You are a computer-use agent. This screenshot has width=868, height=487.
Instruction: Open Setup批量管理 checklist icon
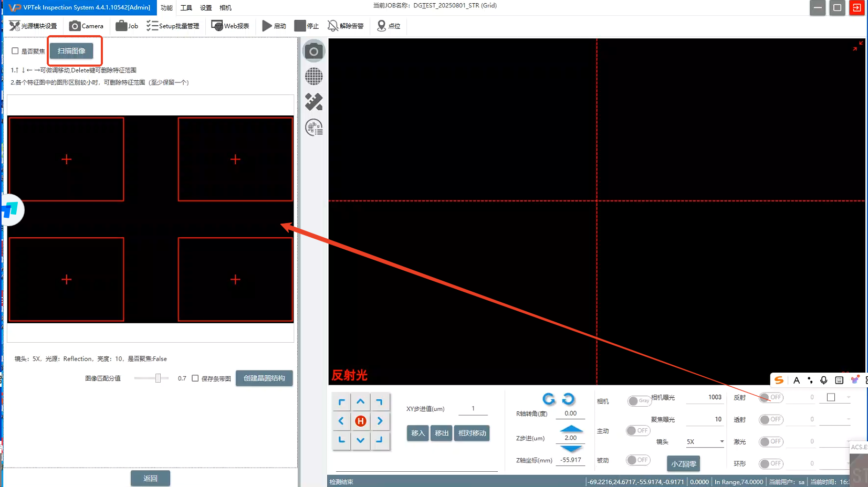152,26
